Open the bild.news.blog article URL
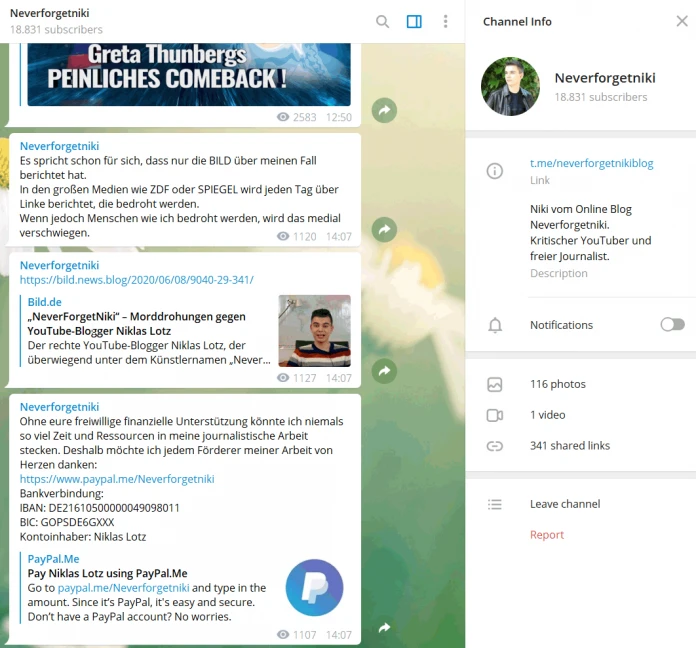The image size is (696, 648). tap(137, 280)
